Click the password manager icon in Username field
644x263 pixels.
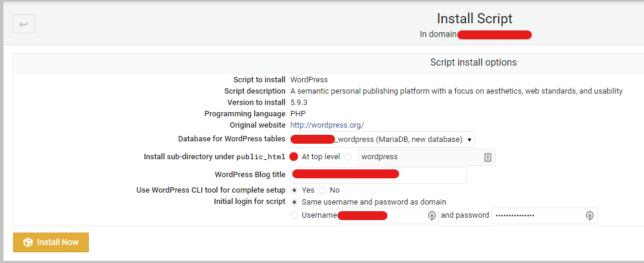click(x=432, y=216)
